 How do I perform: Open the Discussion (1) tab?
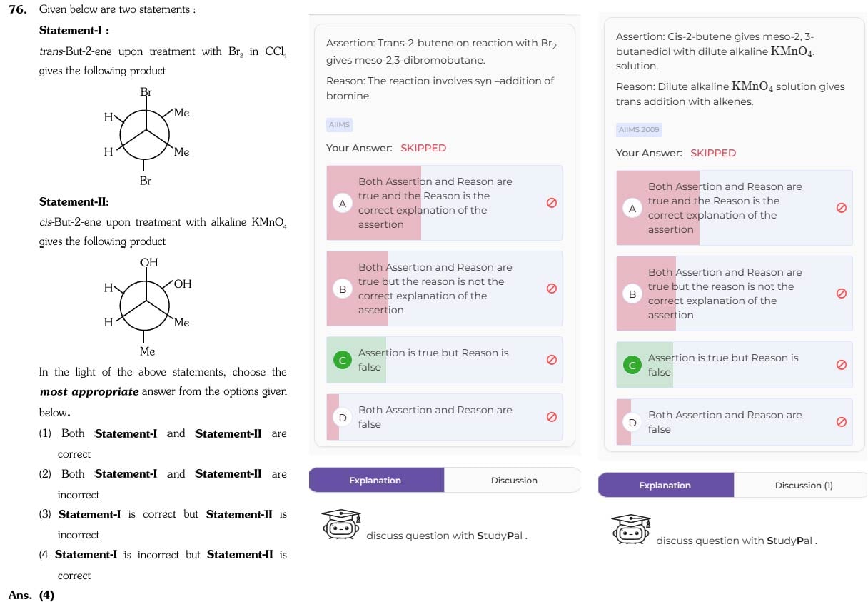pos(804,486)
